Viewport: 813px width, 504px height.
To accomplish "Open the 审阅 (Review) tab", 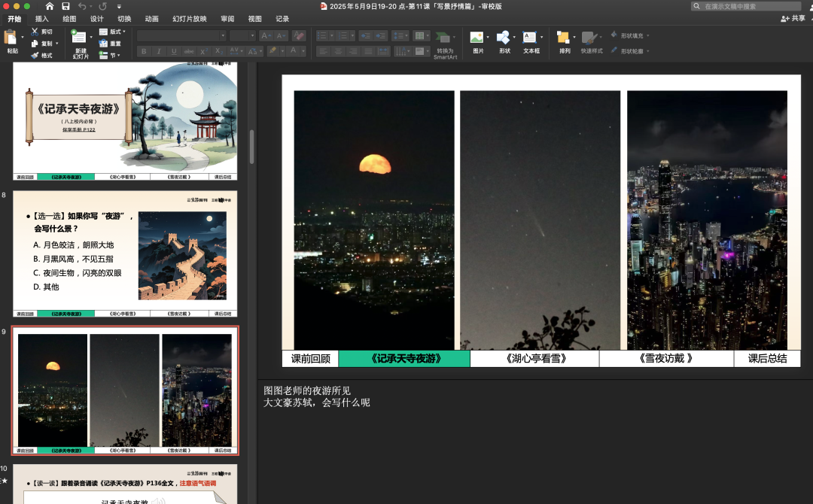I will 227,19.
